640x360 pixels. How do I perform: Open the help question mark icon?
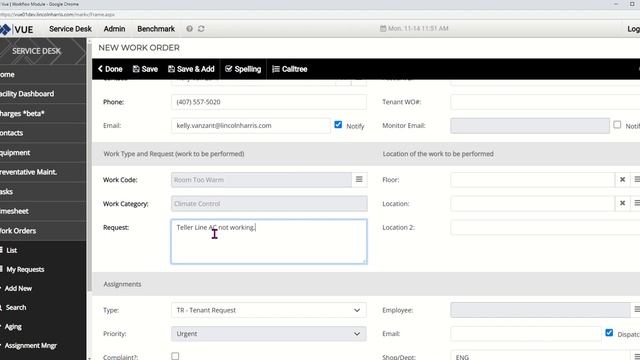189,29
